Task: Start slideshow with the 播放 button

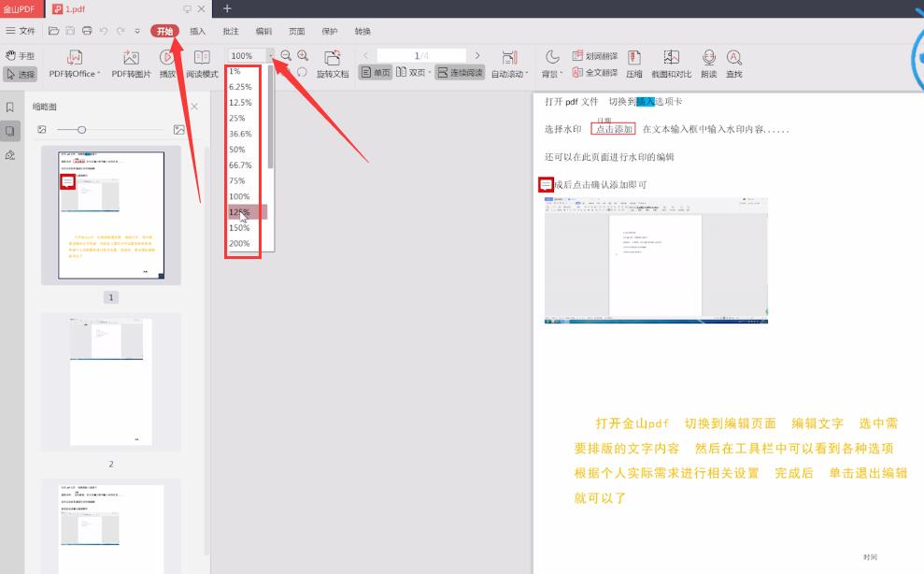Action: pos(166,65)
